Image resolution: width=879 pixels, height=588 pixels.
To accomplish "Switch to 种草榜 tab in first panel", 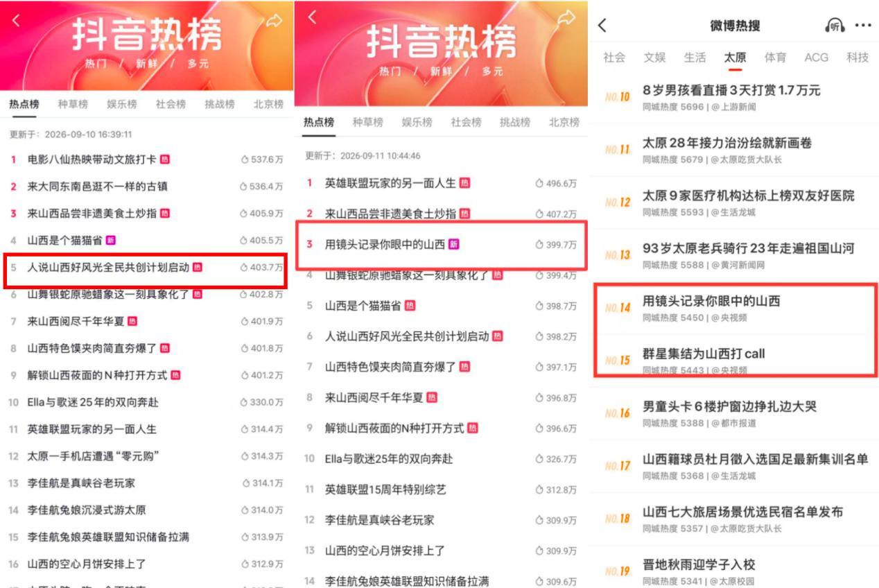I will coord(73,104).
